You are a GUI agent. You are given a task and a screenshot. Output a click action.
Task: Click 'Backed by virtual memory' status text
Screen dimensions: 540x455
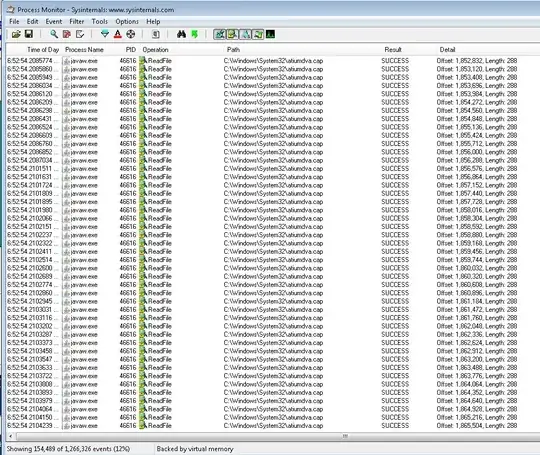(x=195, y=449)
